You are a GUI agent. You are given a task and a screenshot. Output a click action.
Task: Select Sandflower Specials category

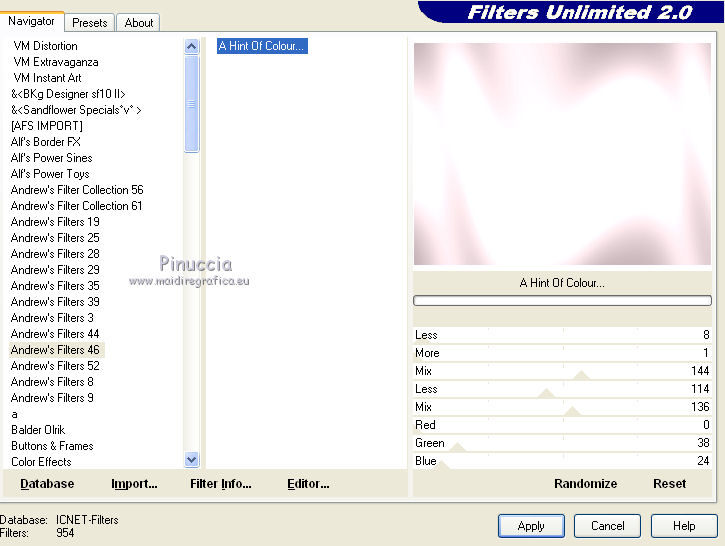[76, 110]
